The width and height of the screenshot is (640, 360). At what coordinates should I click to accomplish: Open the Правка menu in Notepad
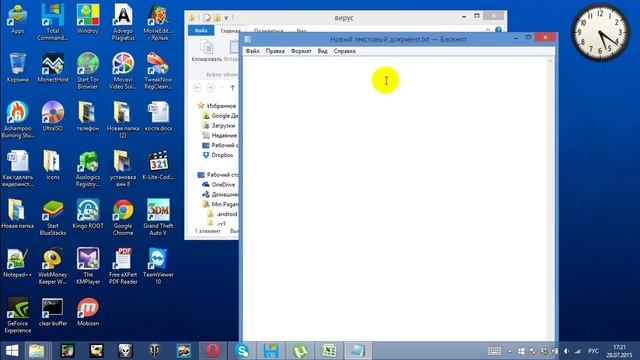pyautogui.click(x=275, y=51)
